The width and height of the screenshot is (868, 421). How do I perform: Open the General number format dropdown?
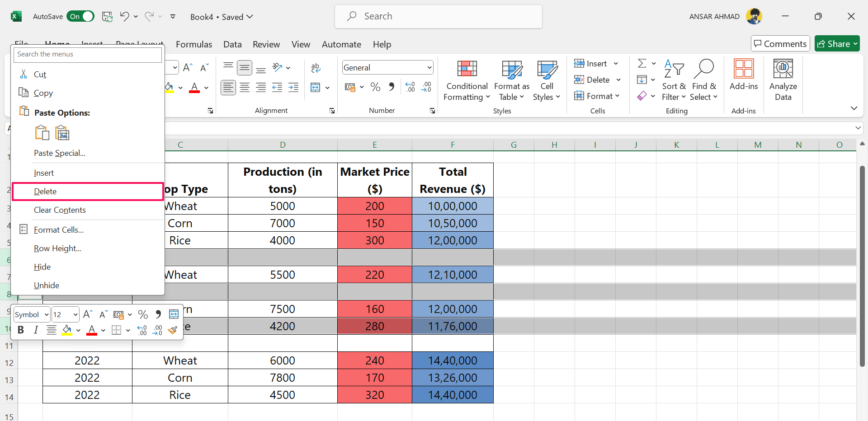[387, 67]
